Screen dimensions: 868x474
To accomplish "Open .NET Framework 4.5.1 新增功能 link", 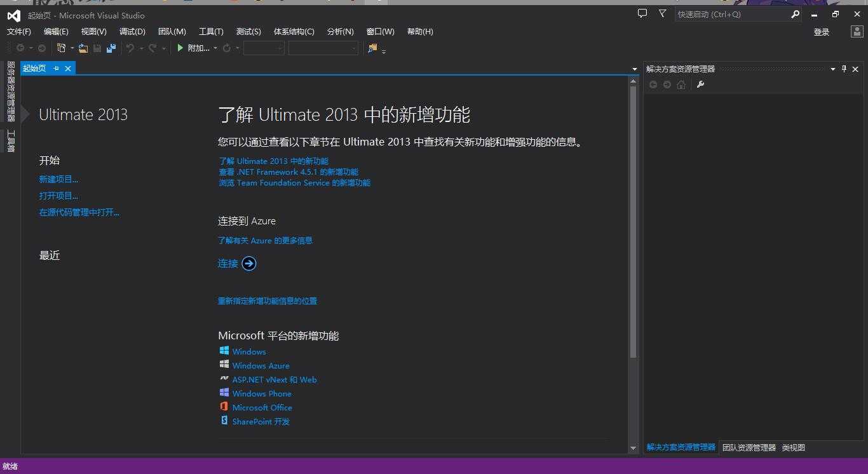I will (x=288, y=172).
